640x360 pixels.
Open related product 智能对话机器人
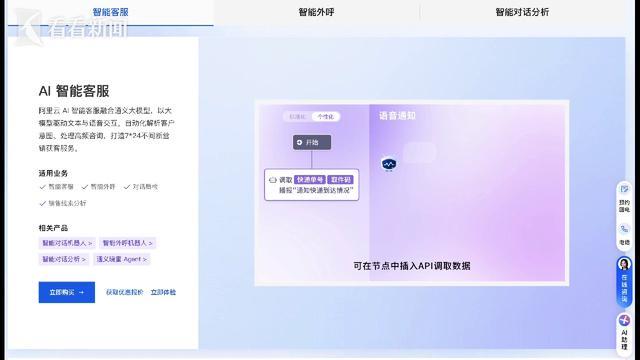coord(67,243)
